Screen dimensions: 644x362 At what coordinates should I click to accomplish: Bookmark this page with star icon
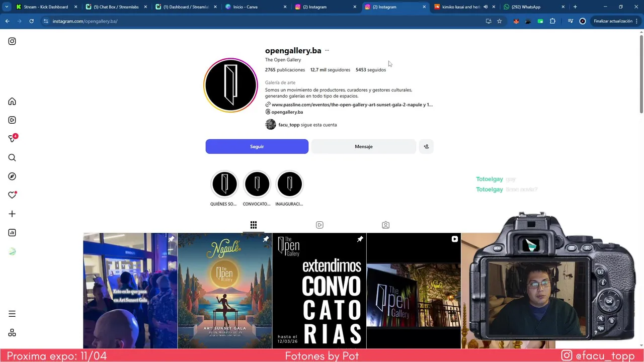pos(500,21)
